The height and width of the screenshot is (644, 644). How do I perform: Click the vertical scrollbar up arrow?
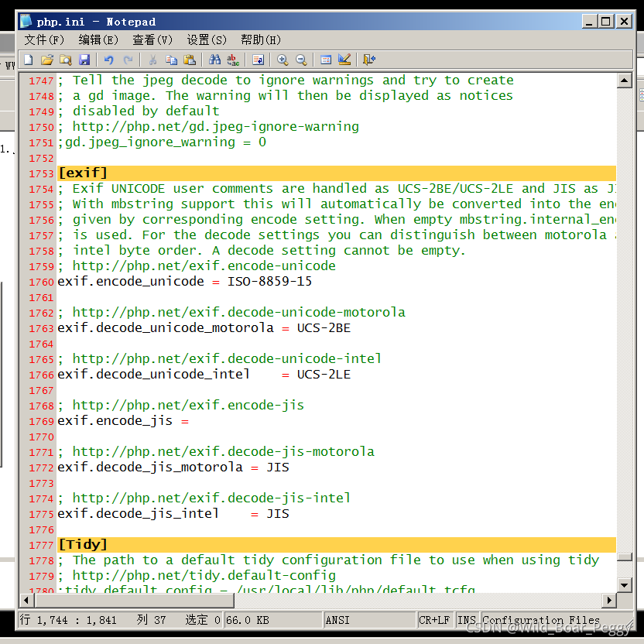tap(625, 80)
